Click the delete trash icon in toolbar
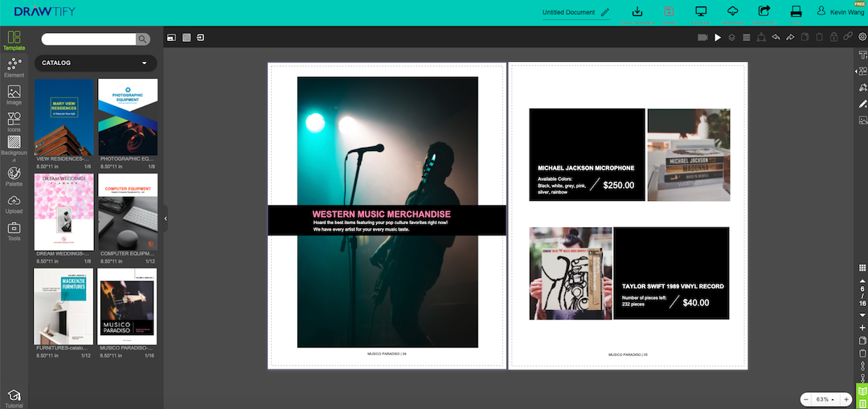This screenshot has width=868, height=409. tap(819, 38)
